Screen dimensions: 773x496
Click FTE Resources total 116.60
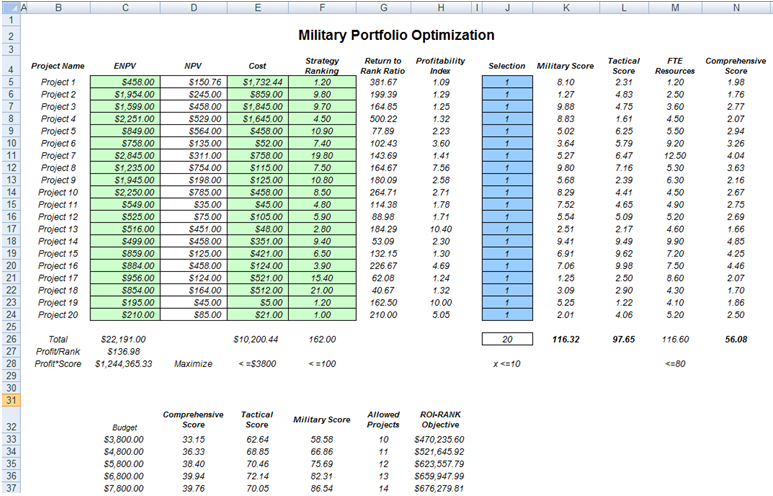pos(675,339)
